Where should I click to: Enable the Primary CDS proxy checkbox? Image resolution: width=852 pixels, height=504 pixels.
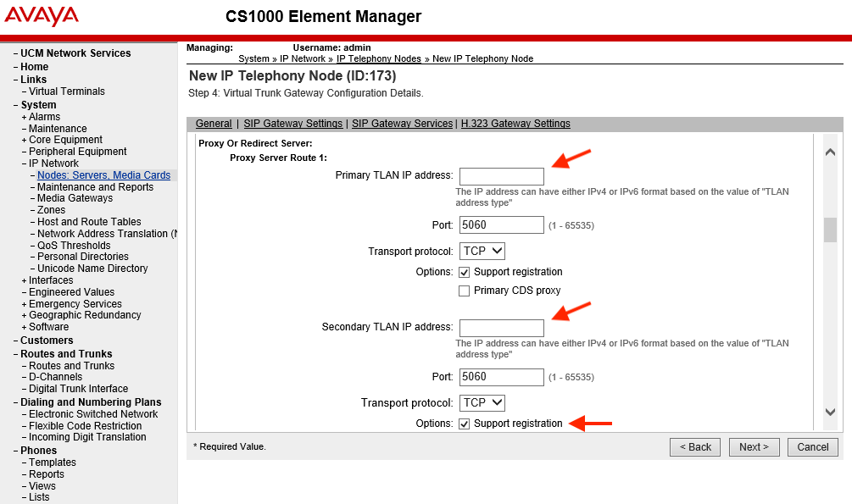tap(464, 291)
